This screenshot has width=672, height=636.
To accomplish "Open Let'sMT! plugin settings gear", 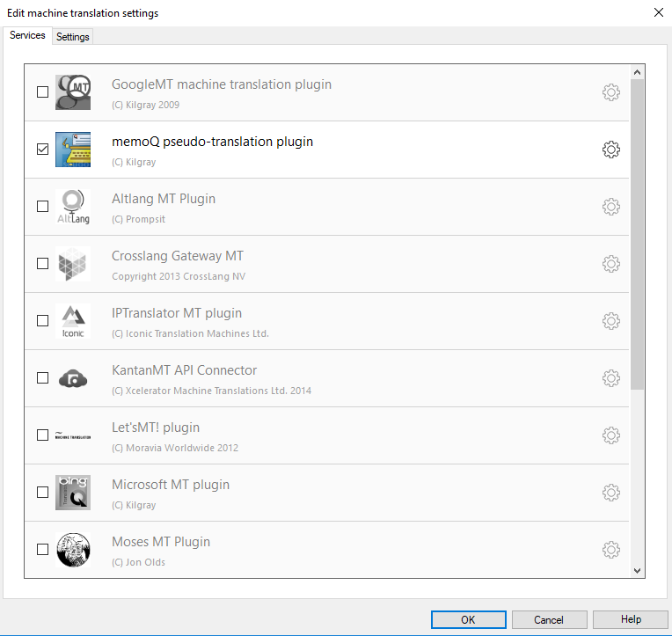I will pos(610,435).
